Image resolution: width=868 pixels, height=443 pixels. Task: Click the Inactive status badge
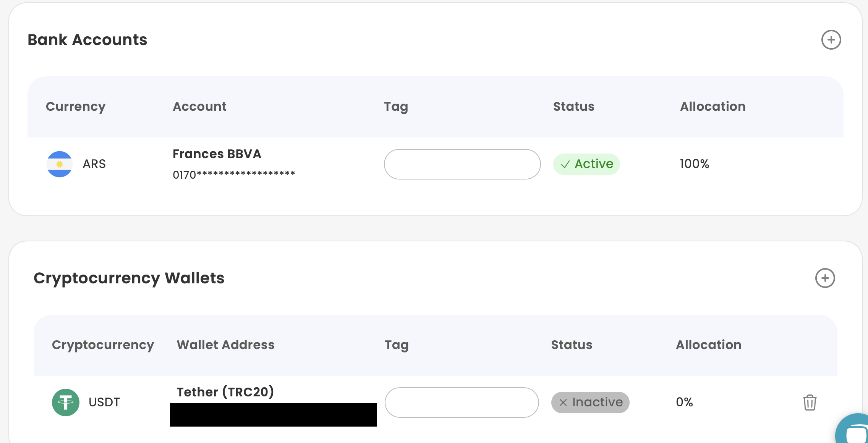tap(590, 403)
